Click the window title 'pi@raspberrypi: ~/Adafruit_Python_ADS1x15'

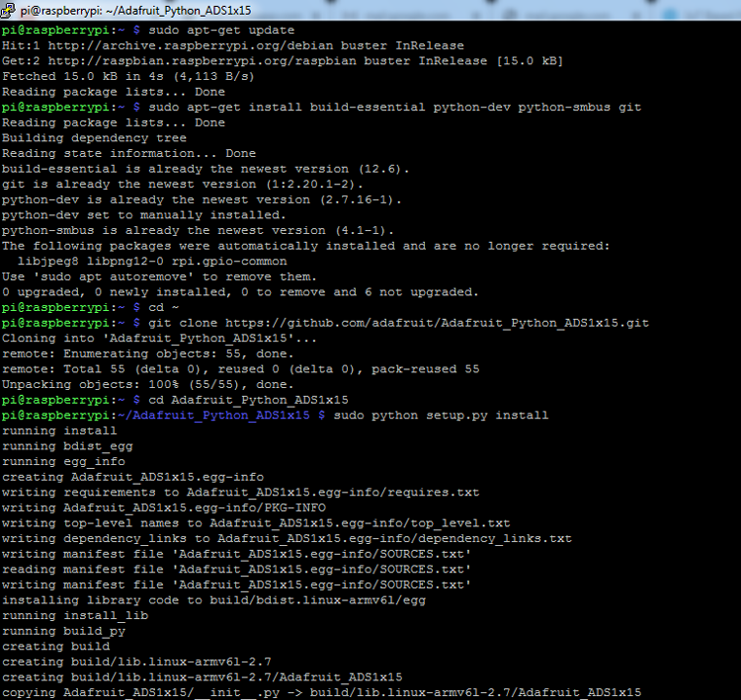(x=135, y=11)
